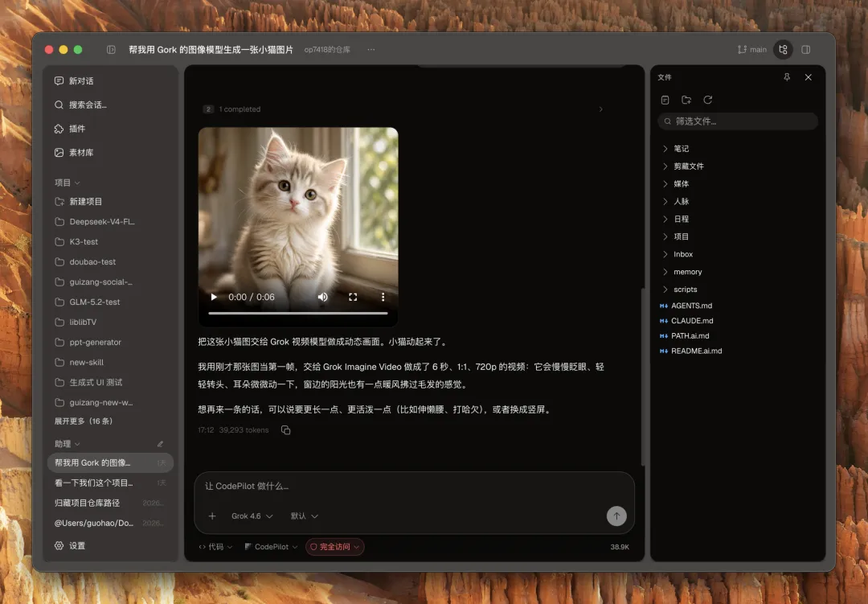868x604 pixels.
Task: Pin the 文件 panel
Action: tap(787, 77)
